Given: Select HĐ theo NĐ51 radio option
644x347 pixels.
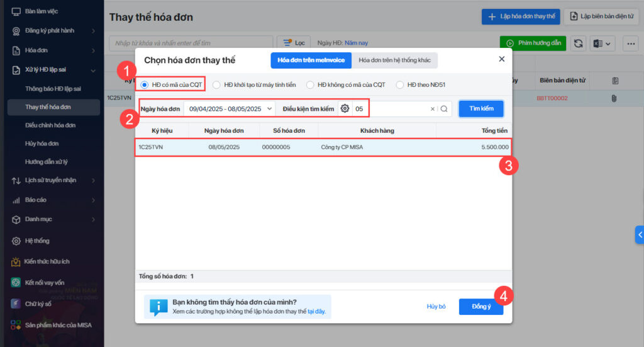Looking at the screenshot, I should 400,84.
